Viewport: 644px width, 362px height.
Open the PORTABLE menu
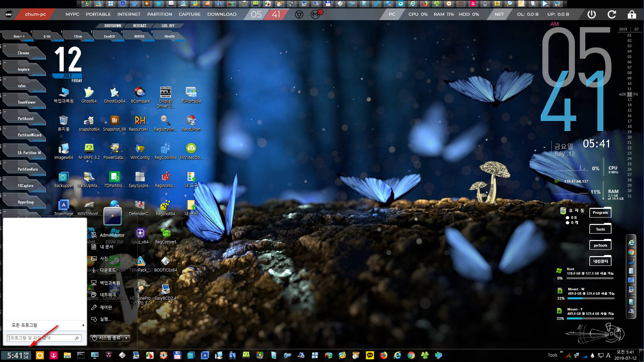coord(98,14)
